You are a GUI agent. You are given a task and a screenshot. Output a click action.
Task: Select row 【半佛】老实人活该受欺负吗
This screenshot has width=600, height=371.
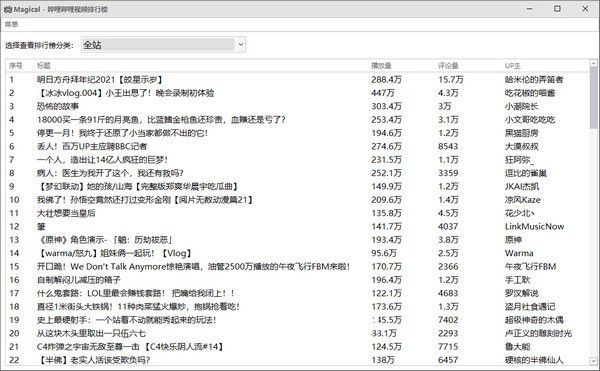(298, 360)
